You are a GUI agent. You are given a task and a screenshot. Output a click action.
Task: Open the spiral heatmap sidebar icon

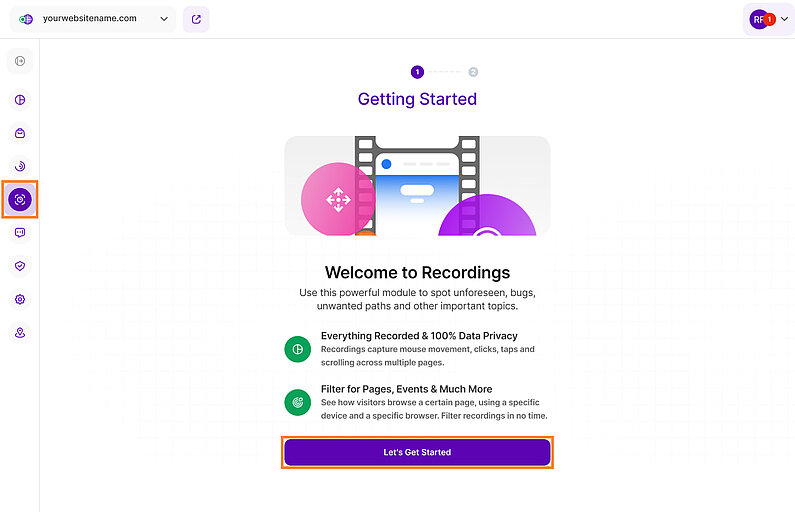click(x=20, y=166)
